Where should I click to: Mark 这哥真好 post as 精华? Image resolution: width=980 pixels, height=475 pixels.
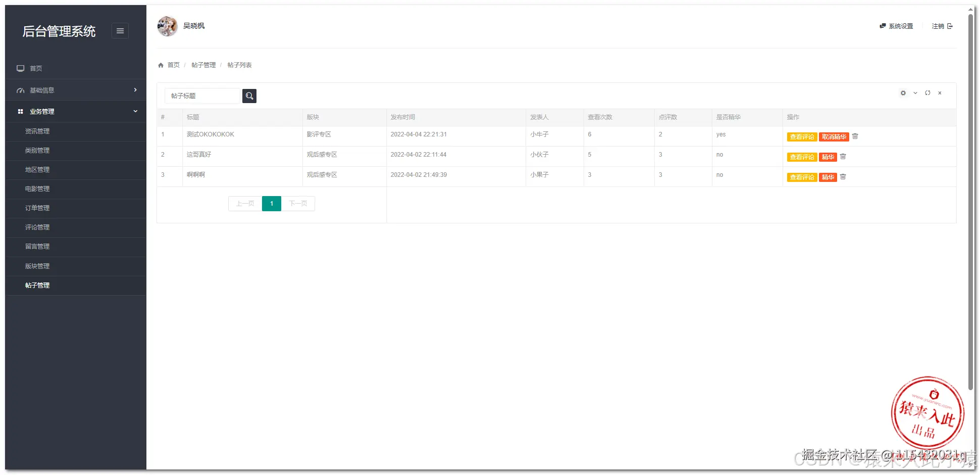[x=828, y=157]
